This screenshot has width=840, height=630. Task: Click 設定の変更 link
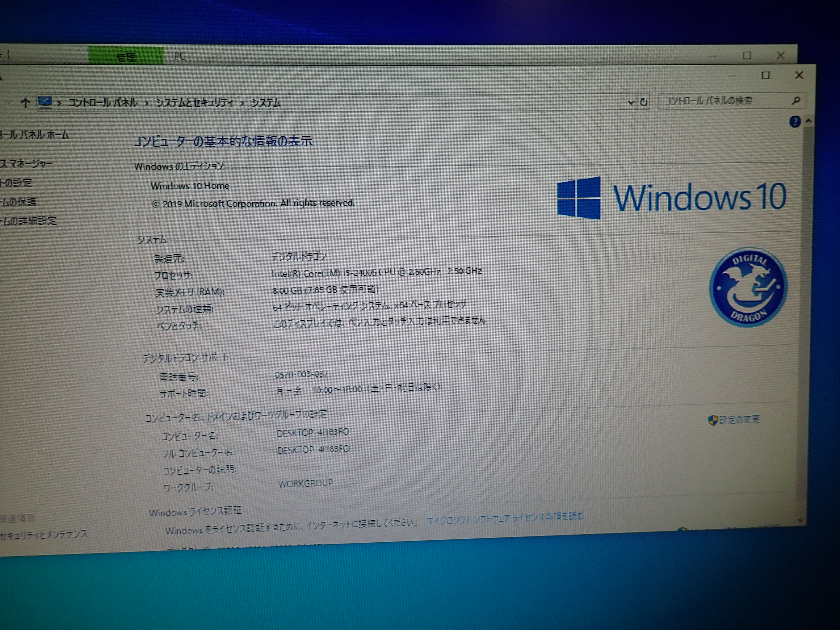click(x=739, y=419)
